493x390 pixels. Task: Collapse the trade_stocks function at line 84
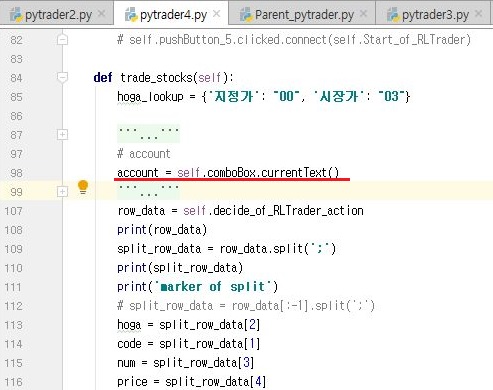tap(62, 77)
